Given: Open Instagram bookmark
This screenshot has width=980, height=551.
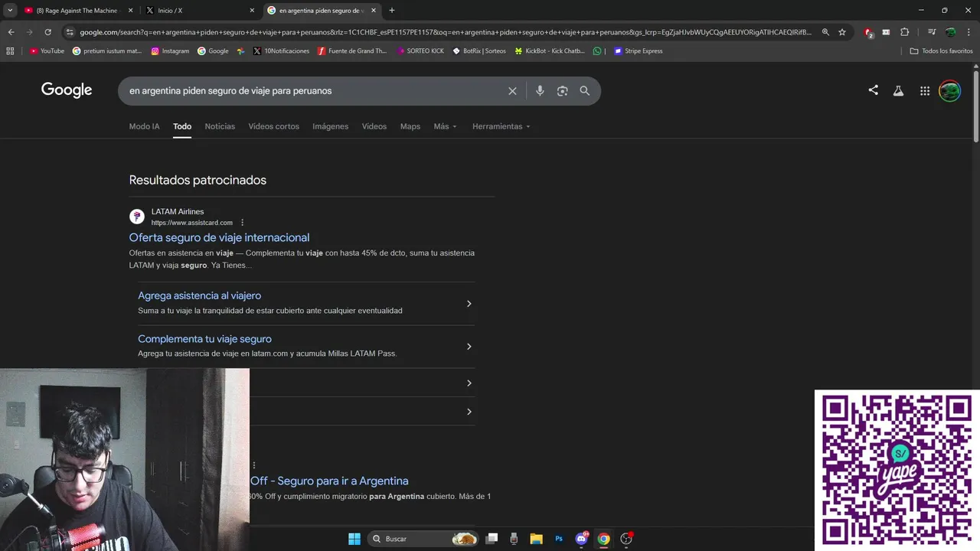Looking at the screenshot, I should point(170,51).
